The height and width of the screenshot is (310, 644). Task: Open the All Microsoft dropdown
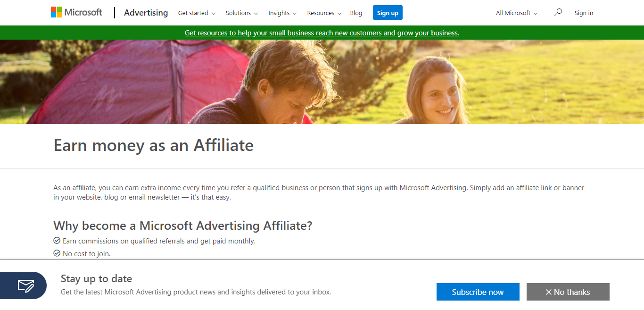pos(516,13)
